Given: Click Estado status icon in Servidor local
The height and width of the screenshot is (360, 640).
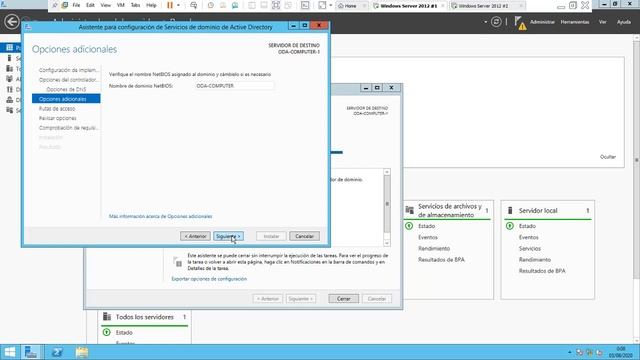Looking at the screenshot, I should coord(510,226).
